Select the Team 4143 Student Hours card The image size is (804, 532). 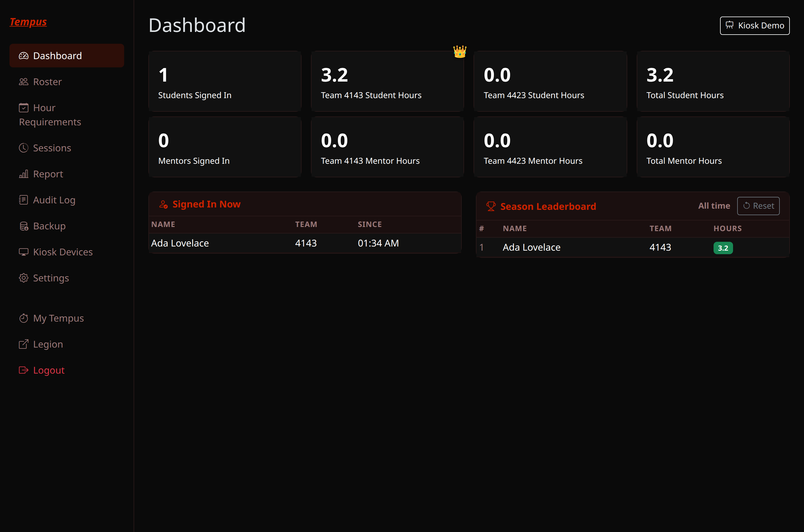[x=388, y=82]
